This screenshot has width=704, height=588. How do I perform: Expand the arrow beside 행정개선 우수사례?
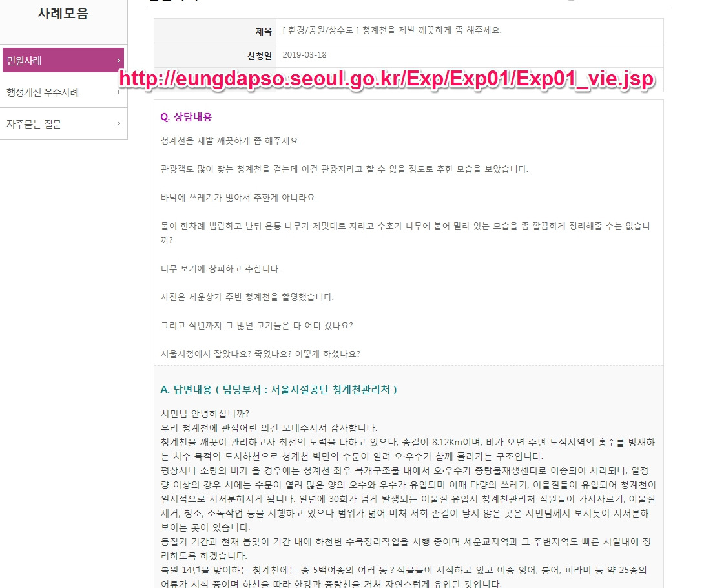pos(118,91)
